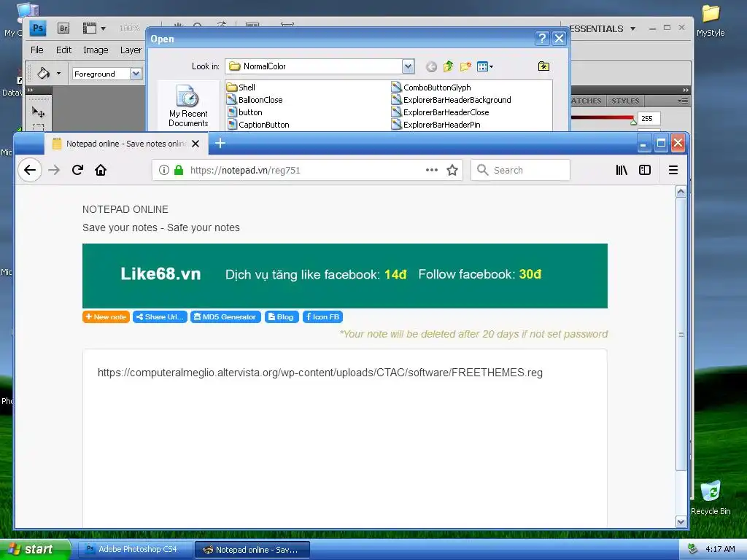Open Firefox Library icon
This screenshot has width=747, height=560.
622,170
